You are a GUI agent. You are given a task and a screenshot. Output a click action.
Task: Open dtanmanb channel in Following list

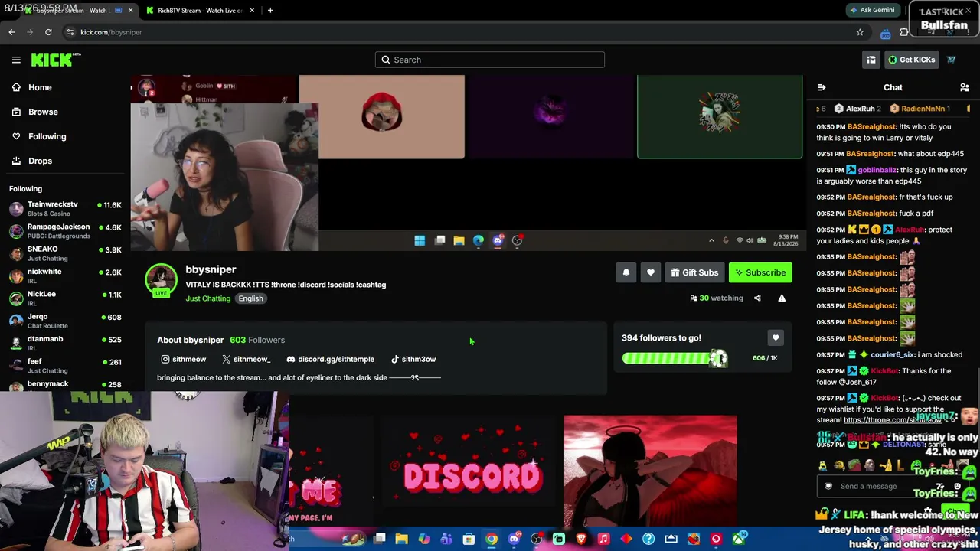[66, 342]
